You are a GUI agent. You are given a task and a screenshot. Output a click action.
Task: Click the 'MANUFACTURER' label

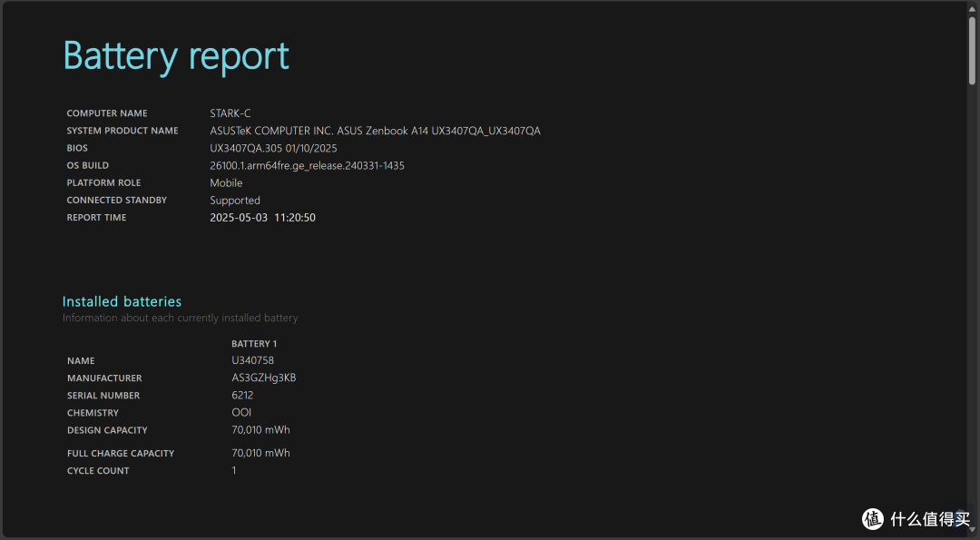(x=104, y=378)
